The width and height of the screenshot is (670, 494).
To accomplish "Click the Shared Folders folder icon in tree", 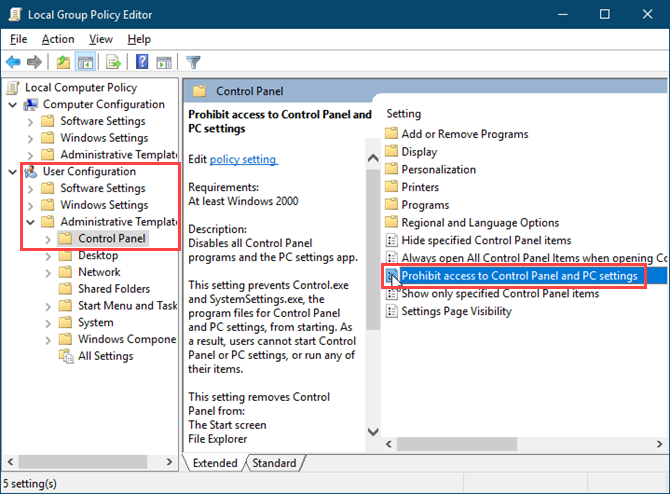I will 65,289.
